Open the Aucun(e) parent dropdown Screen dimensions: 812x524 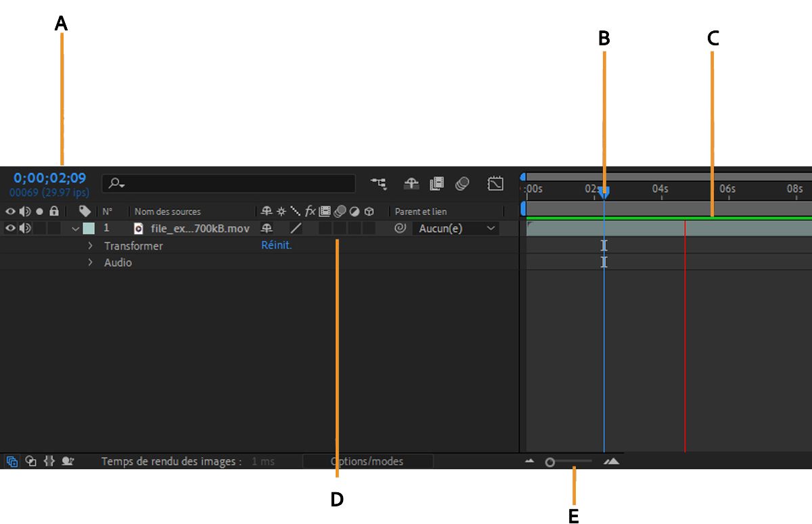455,229
